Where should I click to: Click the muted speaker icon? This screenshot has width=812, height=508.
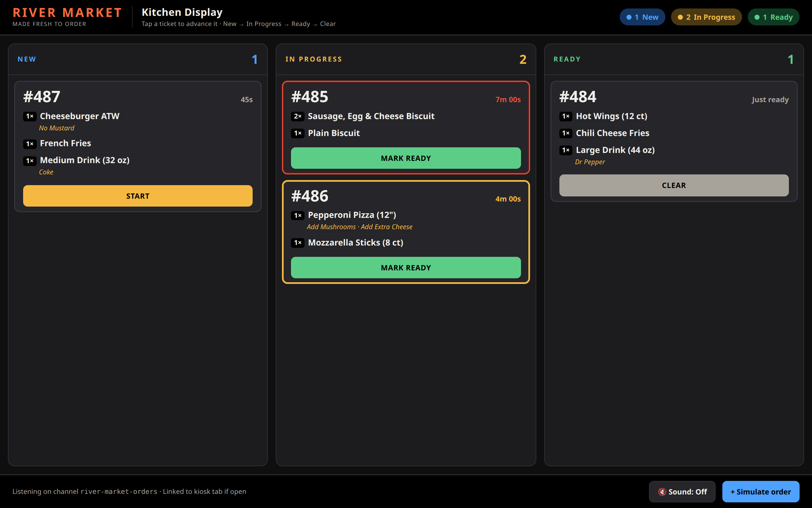[x=662, y=492]
